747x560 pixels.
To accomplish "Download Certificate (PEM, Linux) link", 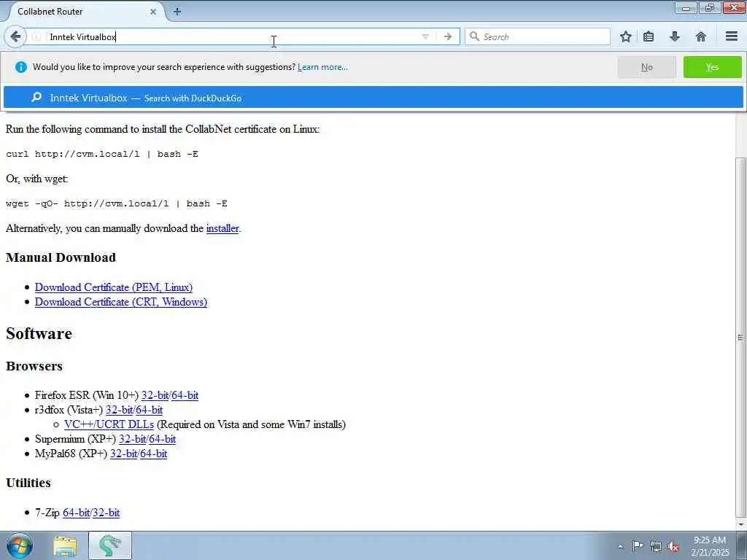I will click(114, 287).
